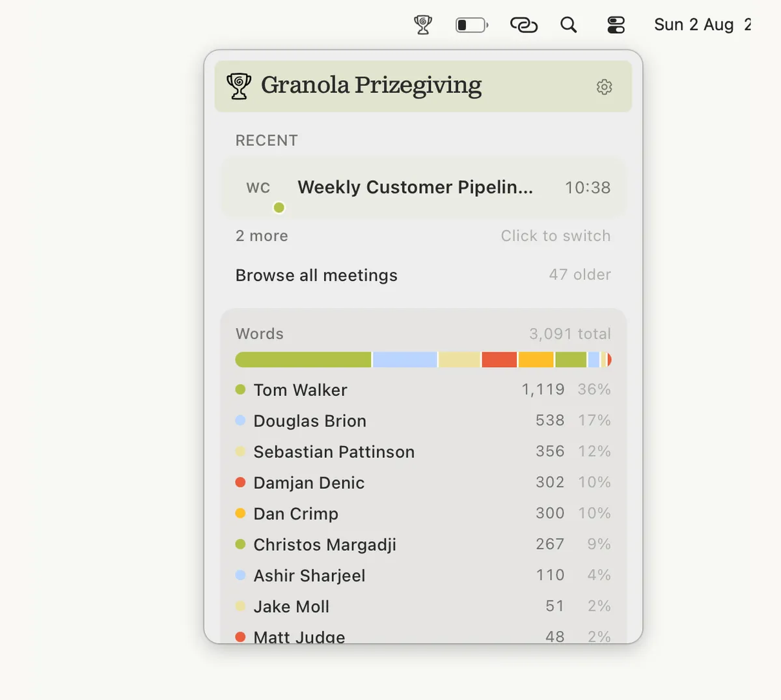Click the green dot beside Tom Walker
The height and width of the screenshot is (700, 781).
[240, 389]
